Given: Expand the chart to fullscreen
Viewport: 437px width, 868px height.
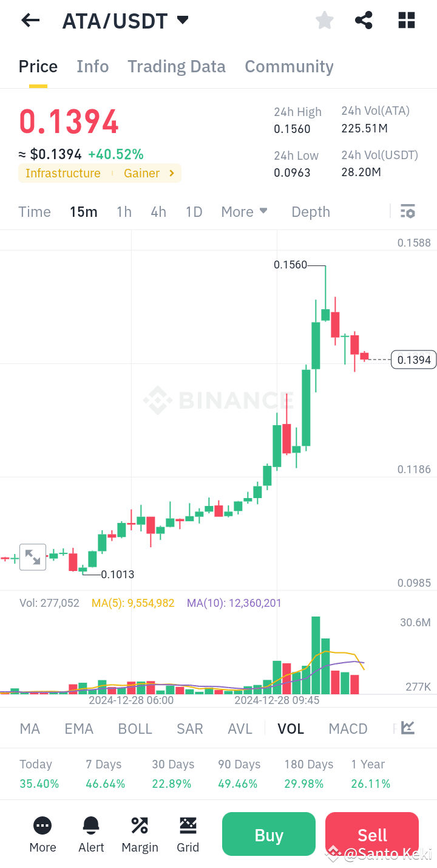Looking at the screenshot, I should click(33, 556).
